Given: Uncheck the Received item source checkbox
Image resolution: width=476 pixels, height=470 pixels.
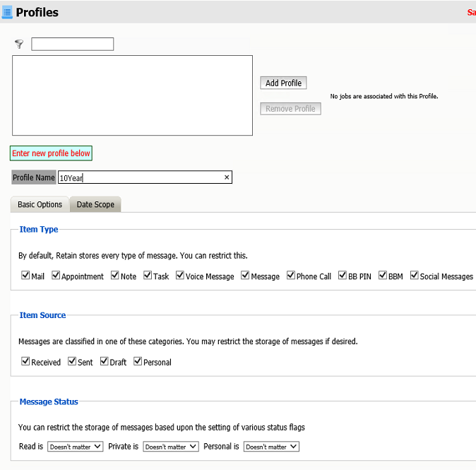Looking at the screenshot, I should tap(25, 361).
